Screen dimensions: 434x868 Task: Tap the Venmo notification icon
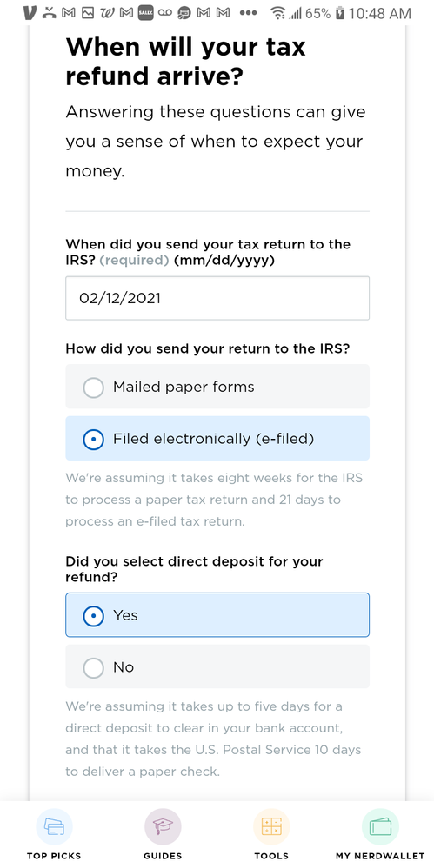tap(31, 13)
